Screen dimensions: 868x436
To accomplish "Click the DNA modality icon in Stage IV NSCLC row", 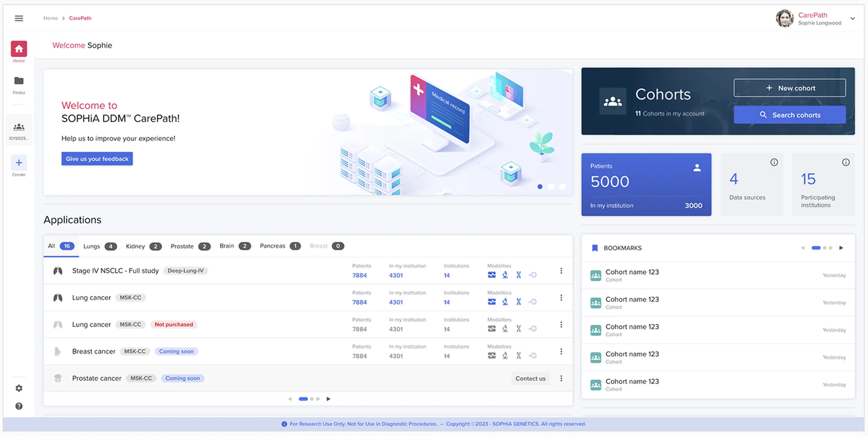I will (x=518, y=275).
